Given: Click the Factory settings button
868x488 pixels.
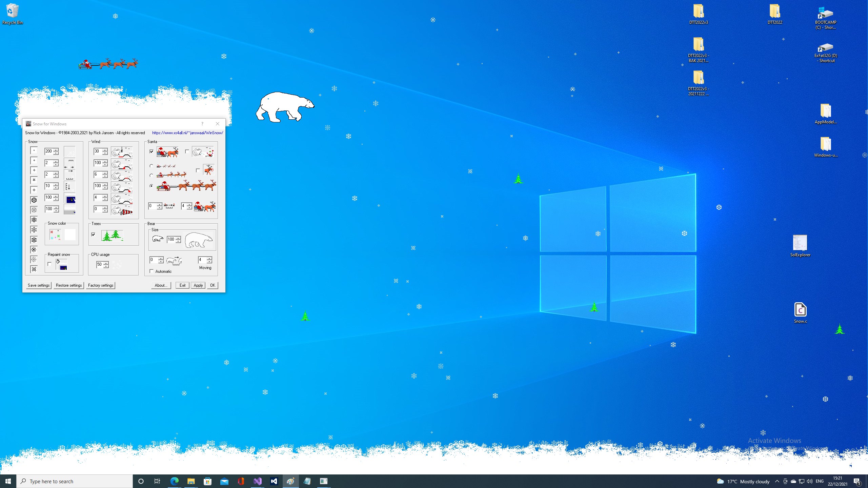Looking at the screenshot, I should [x=101, y=285].
